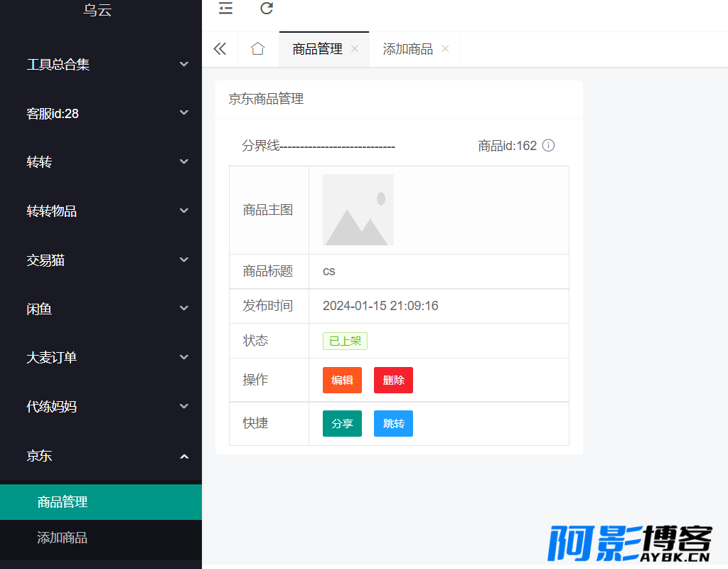This screenshot has width=728, height=569.
Task: Click the orange 编辑 button
Action: click(342, 380)
